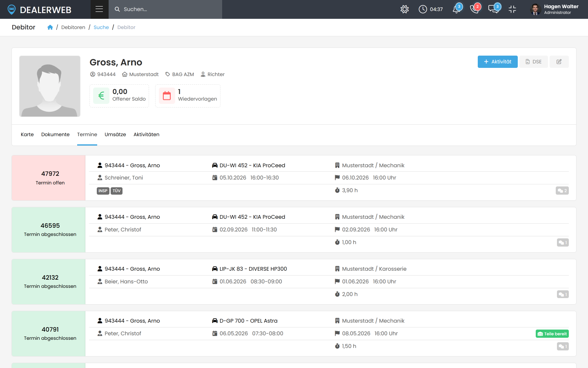Open comments badge on appointment 47972
This screenshot has height=368, width=588.
pos(562,191)
